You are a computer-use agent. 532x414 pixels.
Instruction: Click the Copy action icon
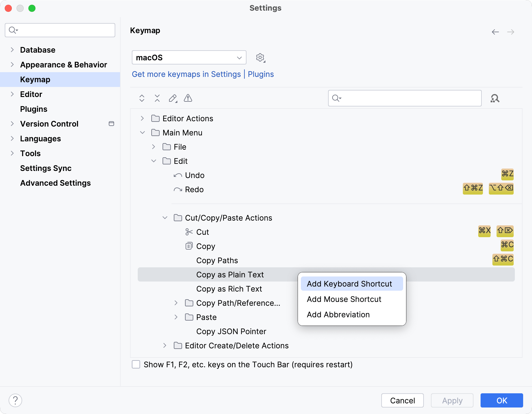tap(189, 246)
